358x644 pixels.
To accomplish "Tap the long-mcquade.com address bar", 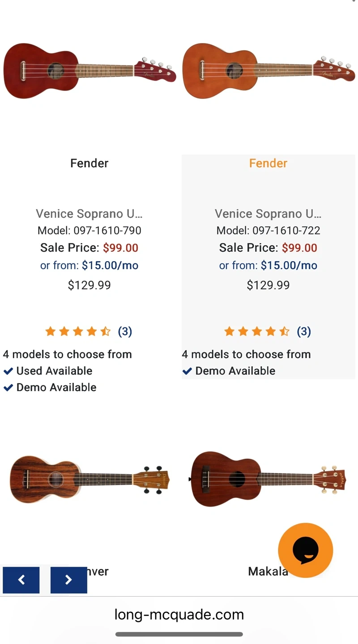I will [179, 614].
